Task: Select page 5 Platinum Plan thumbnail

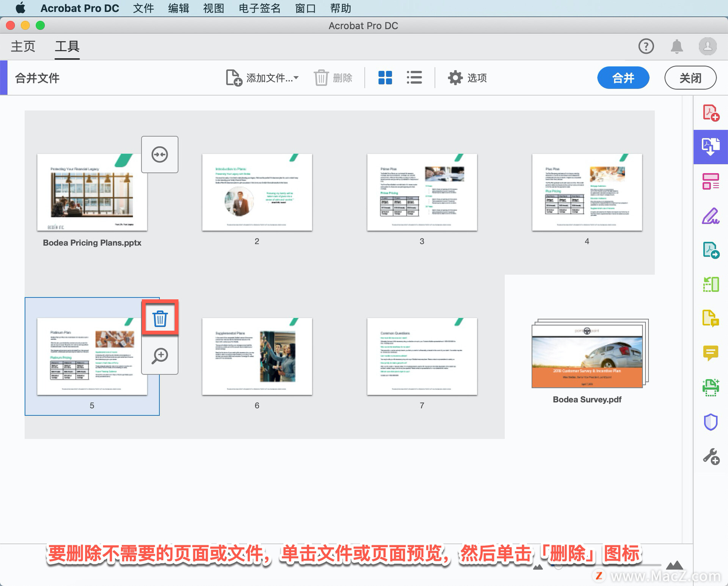Action: pyautogui.click(x=92, y=356)
